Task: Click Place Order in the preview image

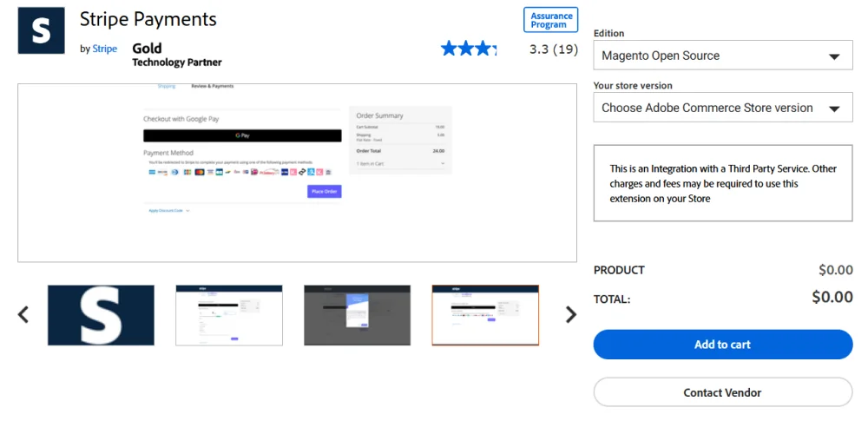Action: click(324, 191)
